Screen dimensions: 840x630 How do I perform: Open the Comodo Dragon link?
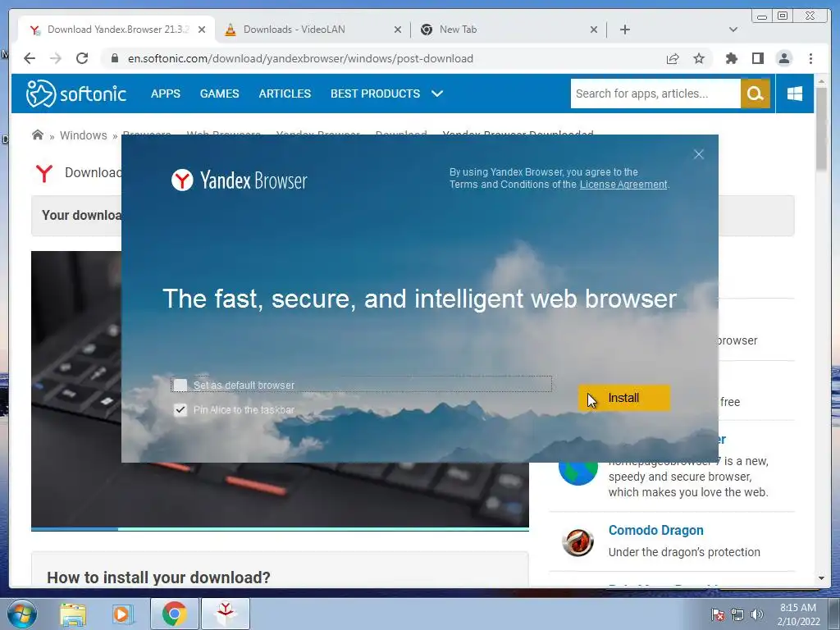pos(655,531)
